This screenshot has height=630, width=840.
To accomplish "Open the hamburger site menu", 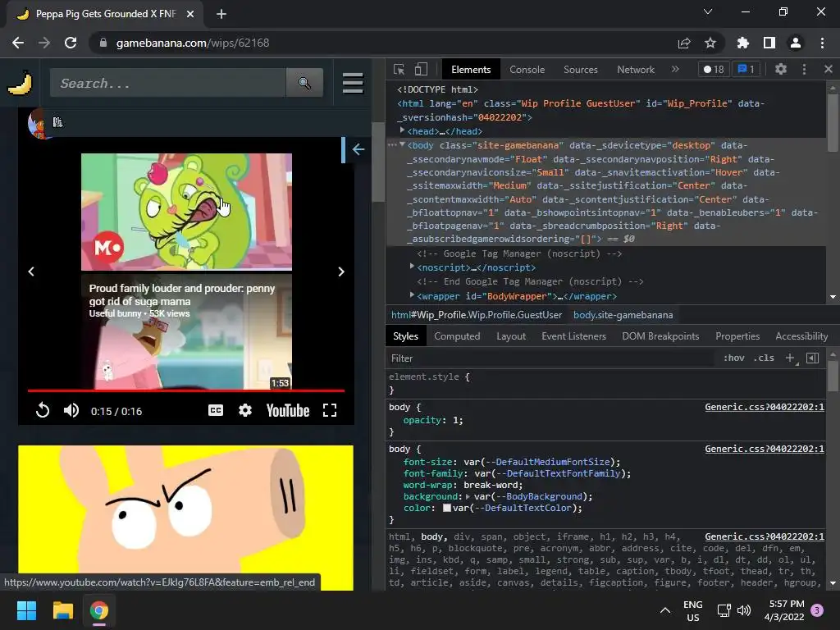I will 353,83.
